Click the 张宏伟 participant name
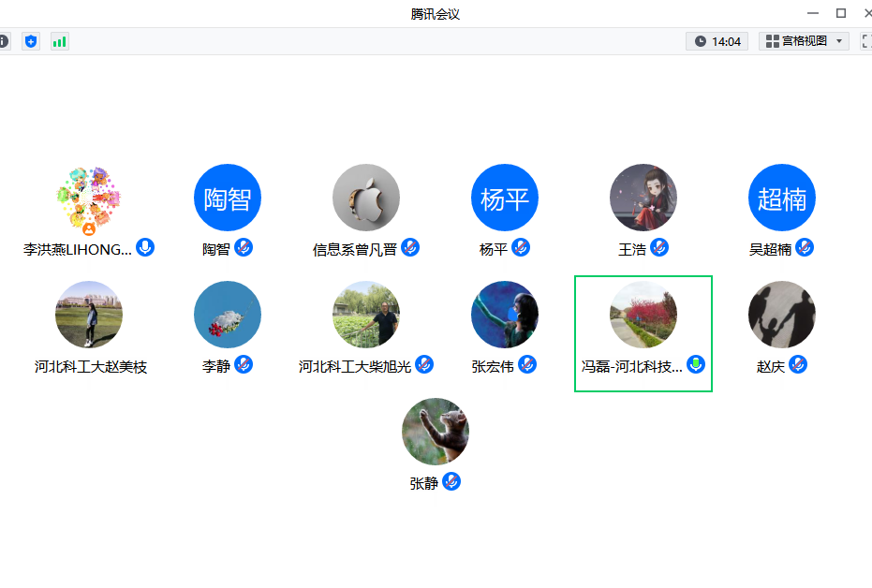The width and height of the screenshot is (872, 588). pos(493,367)
